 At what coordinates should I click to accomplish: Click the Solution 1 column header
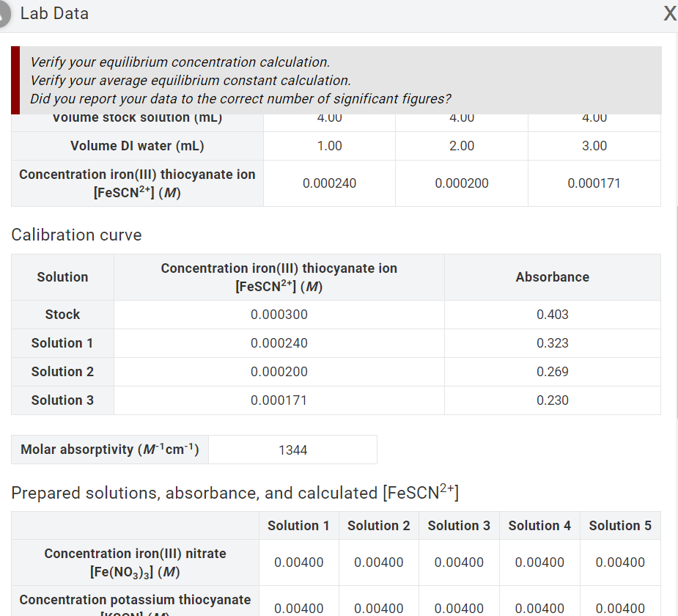point(298,525)
